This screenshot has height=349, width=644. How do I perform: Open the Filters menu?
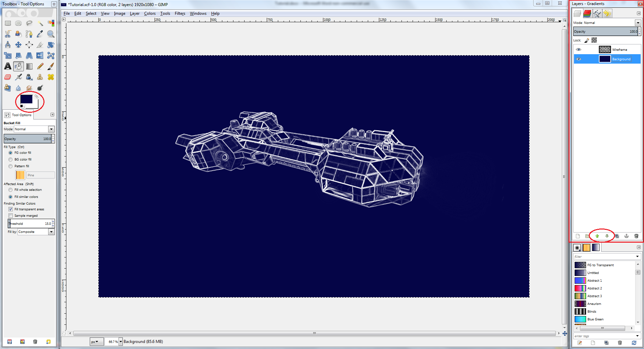click(180, 13)
